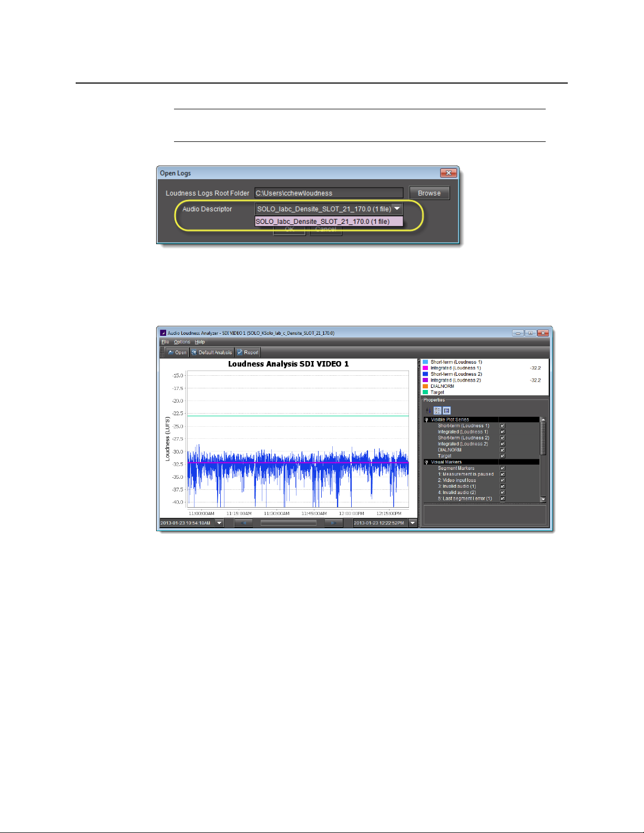
Task: Click the horizontal time range scrollbar thumb
Action: tap(289, 523)
